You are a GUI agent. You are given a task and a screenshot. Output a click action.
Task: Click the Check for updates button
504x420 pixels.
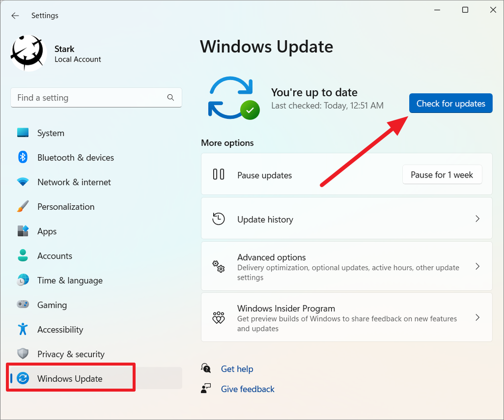tap(451, 103)
